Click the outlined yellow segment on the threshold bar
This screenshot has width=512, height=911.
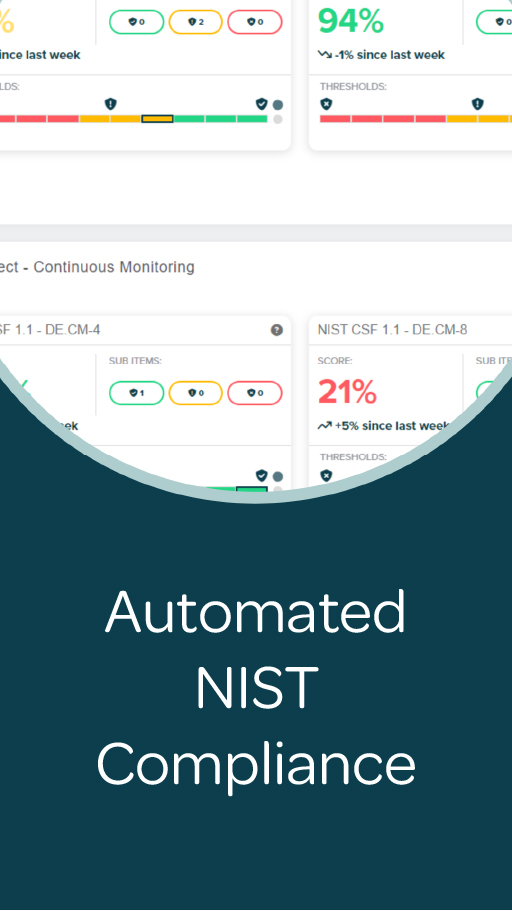tap(157, 119)
